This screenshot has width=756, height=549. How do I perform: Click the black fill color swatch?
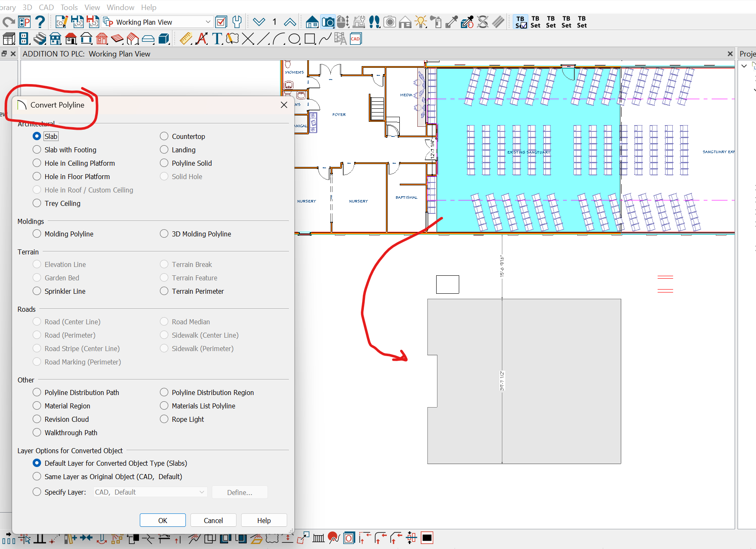click(x=427, y=538)
